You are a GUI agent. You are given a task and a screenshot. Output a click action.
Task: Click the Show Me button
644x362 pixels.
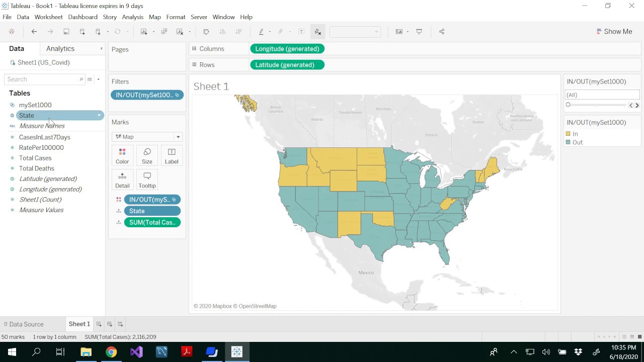[x=614, y=32]
